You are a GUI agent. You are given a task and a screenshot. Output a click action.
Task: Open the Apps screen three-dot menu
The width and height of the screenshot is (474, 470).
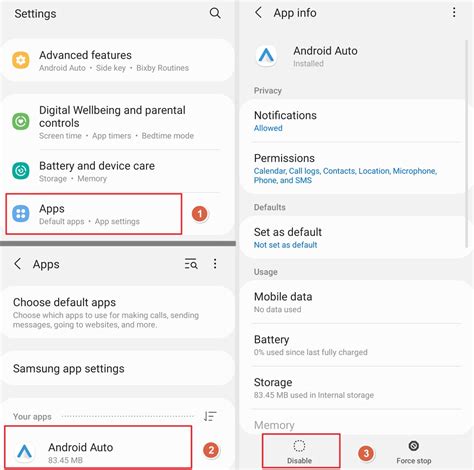click(215, 264)
